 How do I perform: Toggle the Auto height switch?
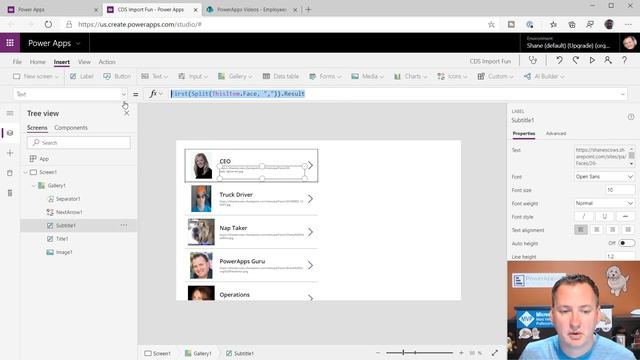pyautogui.click(x=626, y=243)
